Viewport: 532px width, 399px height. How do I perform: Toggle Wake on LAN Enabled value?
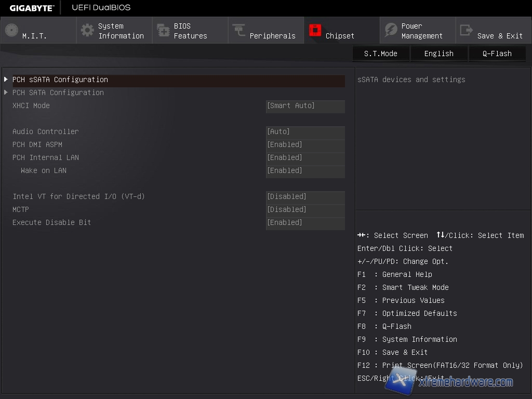pyautogui.click(x=305, y=171)
